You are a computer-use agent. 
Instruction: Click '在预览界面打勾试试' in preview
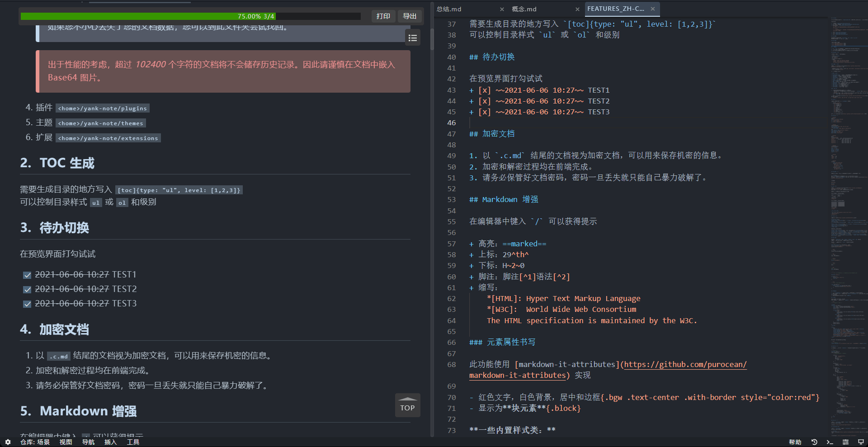pos(58,254)
